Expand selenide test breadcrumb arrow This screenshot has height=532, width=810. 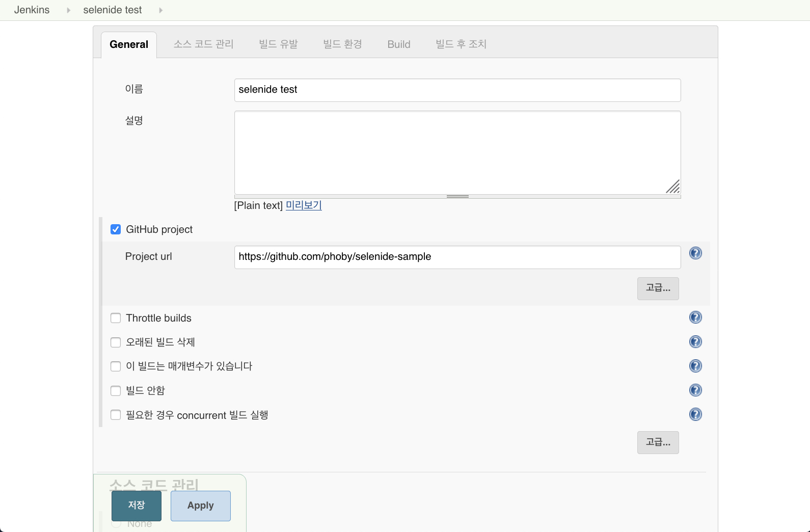point(160,10)
